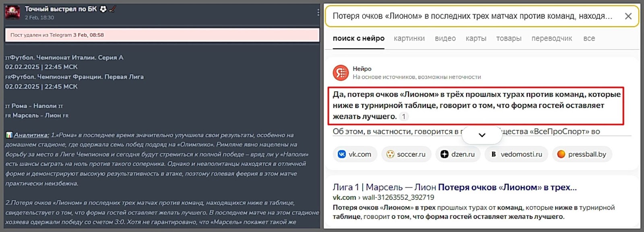Open the pressball.by source chip

[x=582, y=154]
